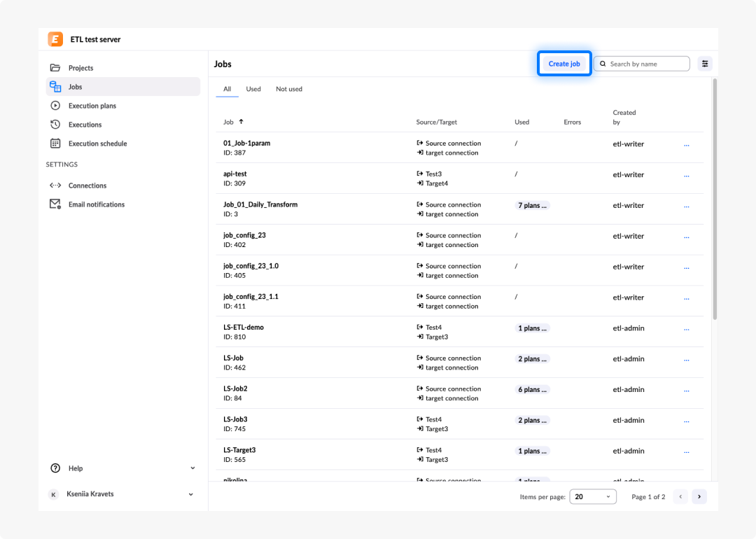This screenshot has height=539, width=756.
Task: Switch to the Not used tab
Action: coord(289,89)
